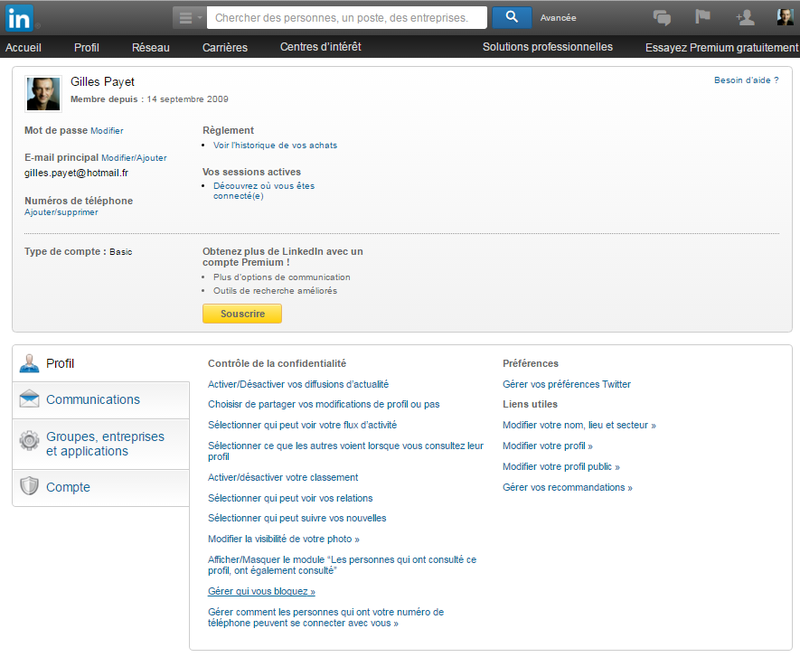Open the Avancée advanced search link
Screen dimensions: 800x657
(x=558, y=18)
